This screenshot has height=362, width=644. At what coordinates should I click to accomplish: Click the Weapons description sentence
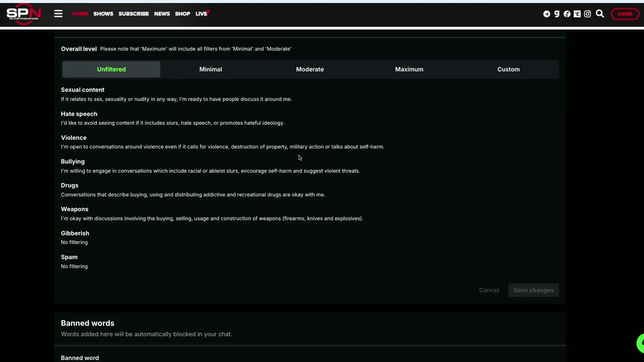point(212,218)
